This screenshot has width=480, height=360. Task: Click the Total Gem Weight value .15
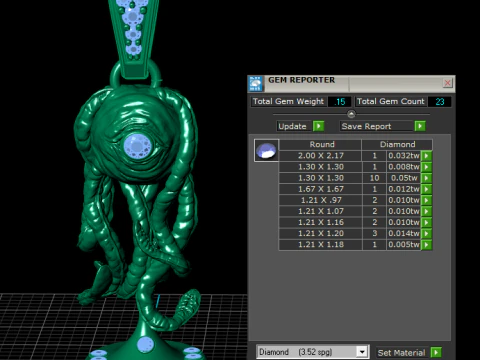pyautogui.click(x=339, y=102)
